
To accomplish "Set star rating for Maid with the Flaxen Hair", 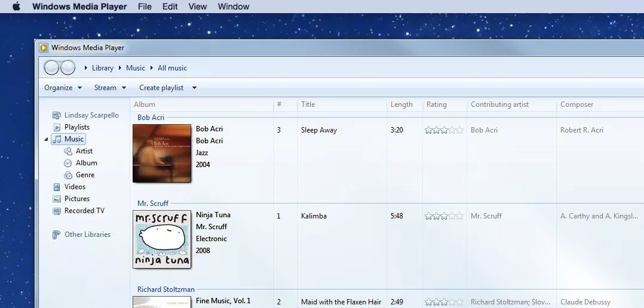I will tap(444, 302).
